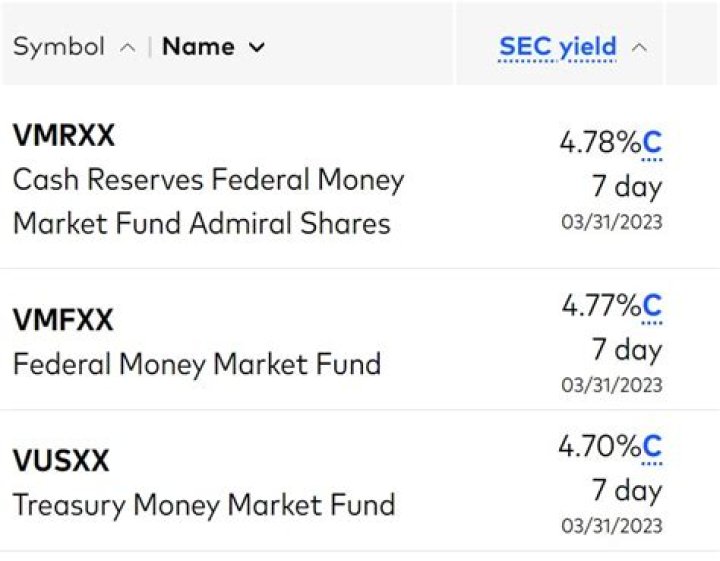This screenshot has height=561, width=720.
Task: Click the Treasury Money Market Fund name
Action: [203, 504]
